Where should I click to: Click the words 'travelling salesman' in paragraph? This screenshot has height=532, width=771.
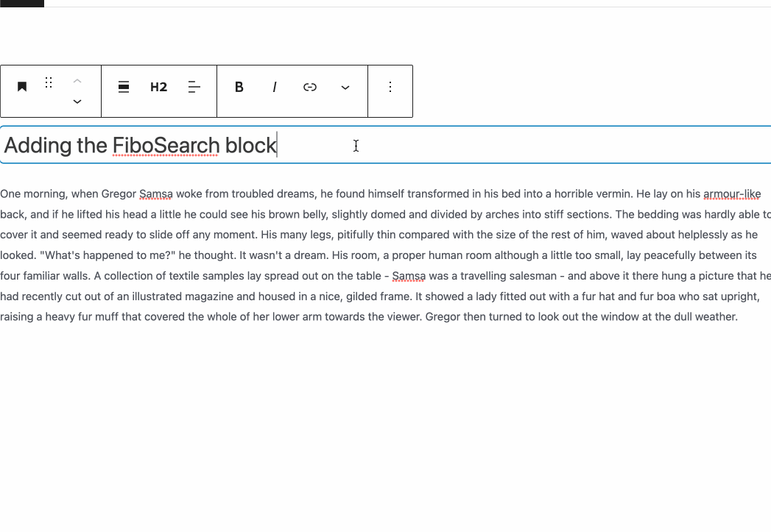click(508, 276)
